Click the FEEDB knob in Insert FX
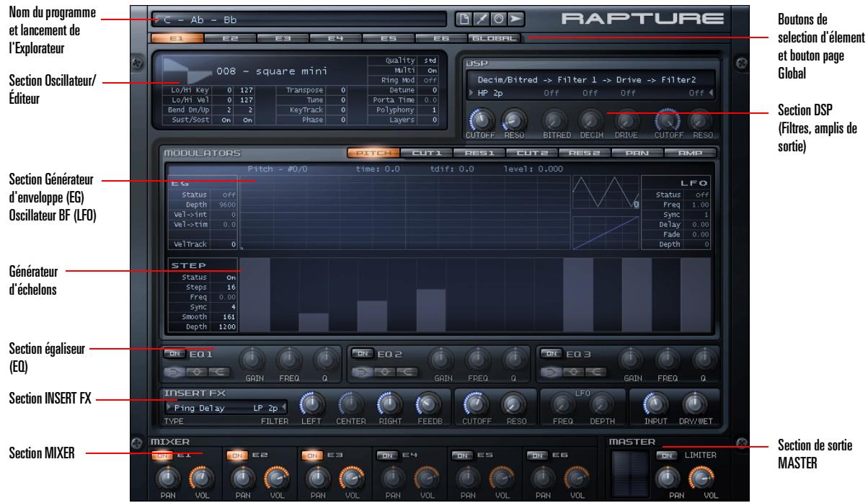Image resolution: width=868 pixels, height=503 pixels. pyautogui.click(x=428, y=405)
